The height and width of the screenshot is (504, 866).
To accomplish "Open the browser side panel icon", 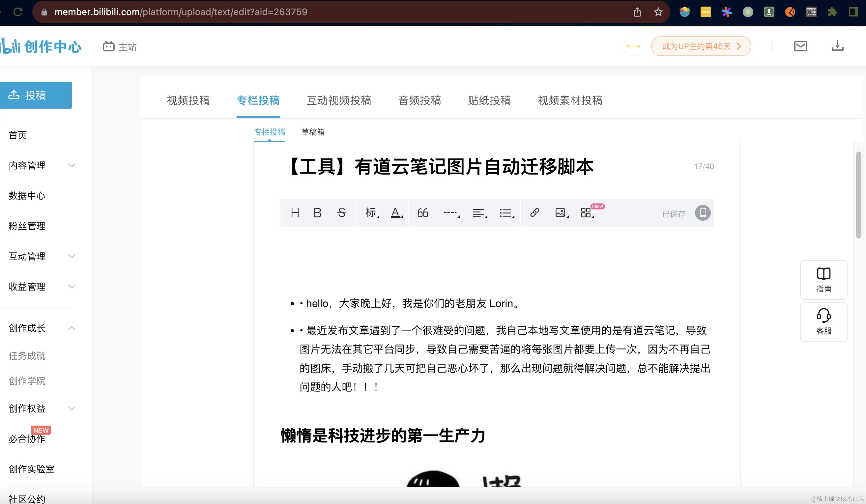I will point(853,12).
